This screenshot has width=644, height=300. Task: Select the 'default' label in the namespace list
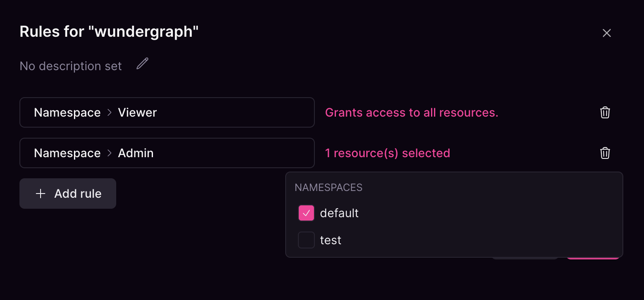[339, 213]
